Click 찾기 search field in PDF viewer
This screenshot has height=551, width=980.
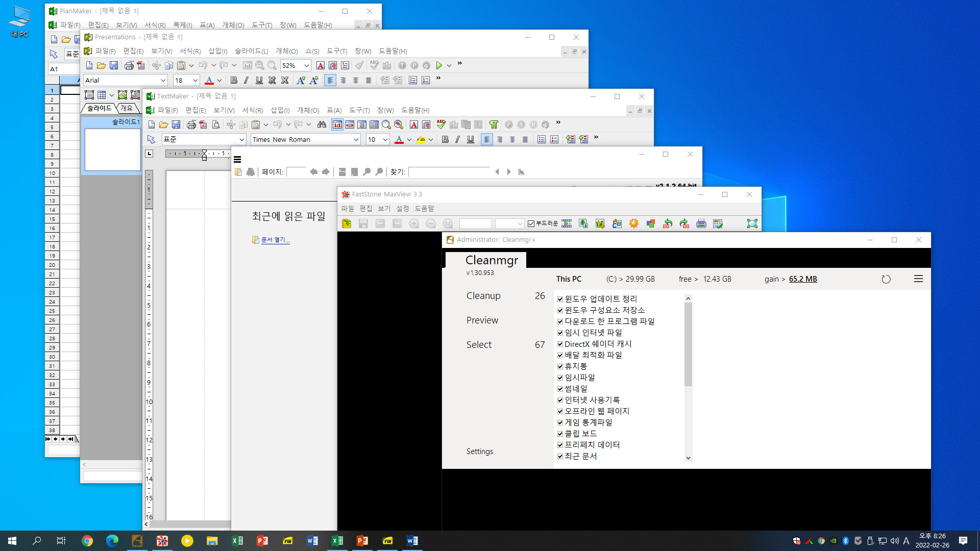[x=449, y=172]
